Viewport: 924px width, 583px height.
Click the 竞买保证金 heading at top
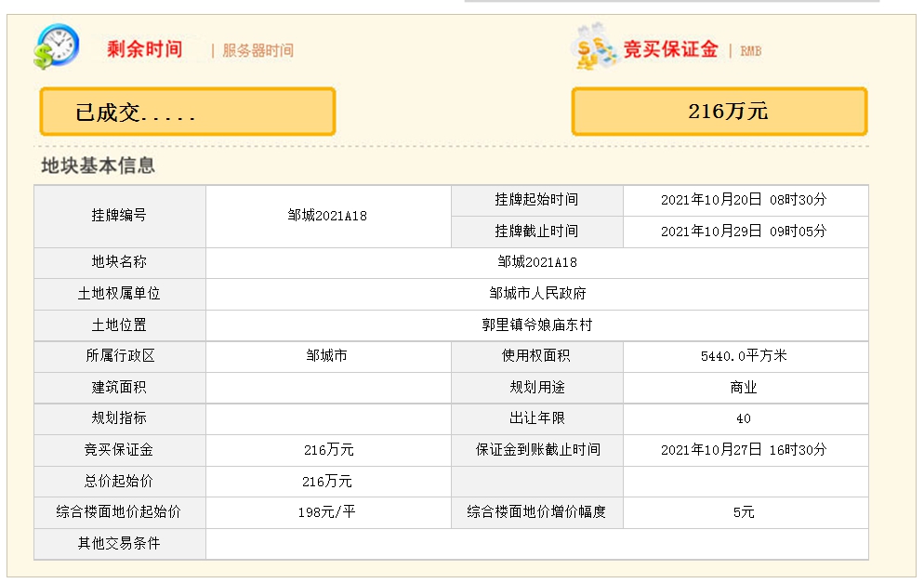[670, 49]
